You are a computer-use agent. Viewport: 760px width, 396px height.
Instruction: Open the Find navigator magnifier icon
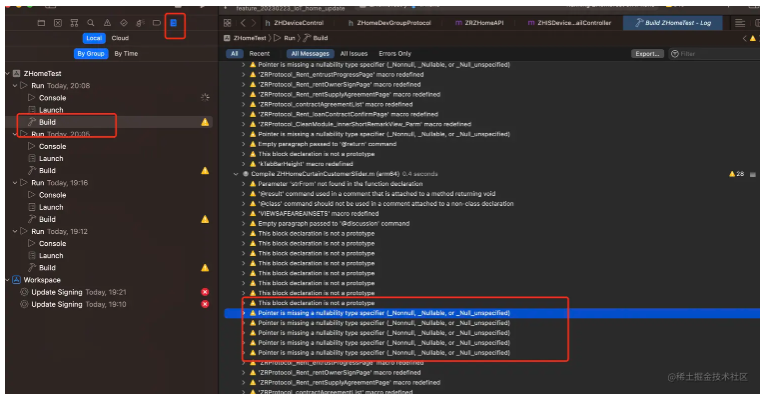tap(91, 23)
